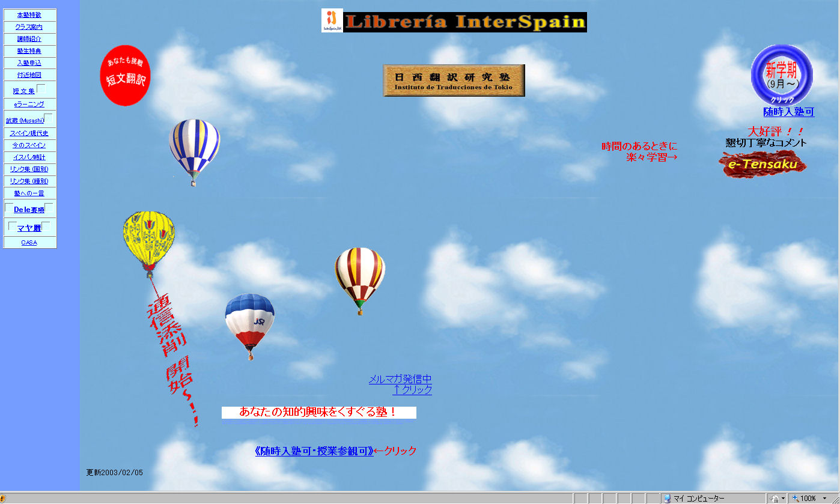The image size is (840, 504).
Task: Click the red 短文翻訳 oval badge
Action: (x=125, y=76)
